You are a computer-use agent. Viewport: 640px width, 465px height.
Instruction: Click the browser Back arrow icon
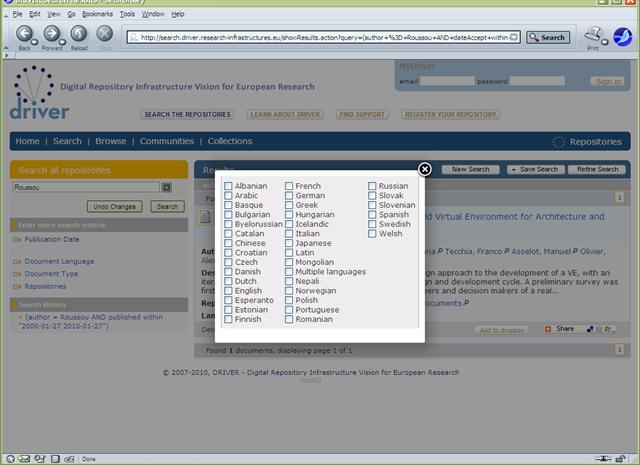(x=24, y=33)
